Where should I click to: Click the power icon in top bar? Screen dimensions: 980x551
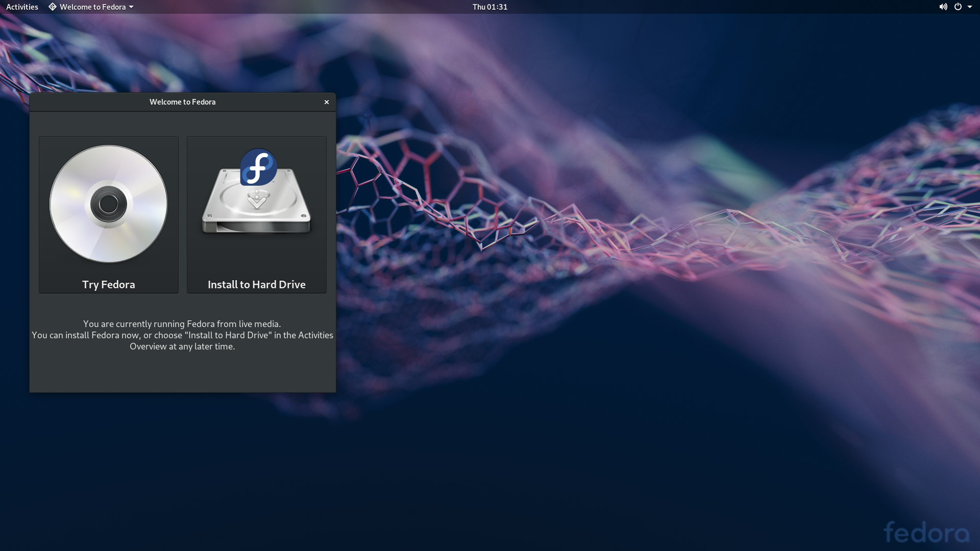tap(958, 7)
